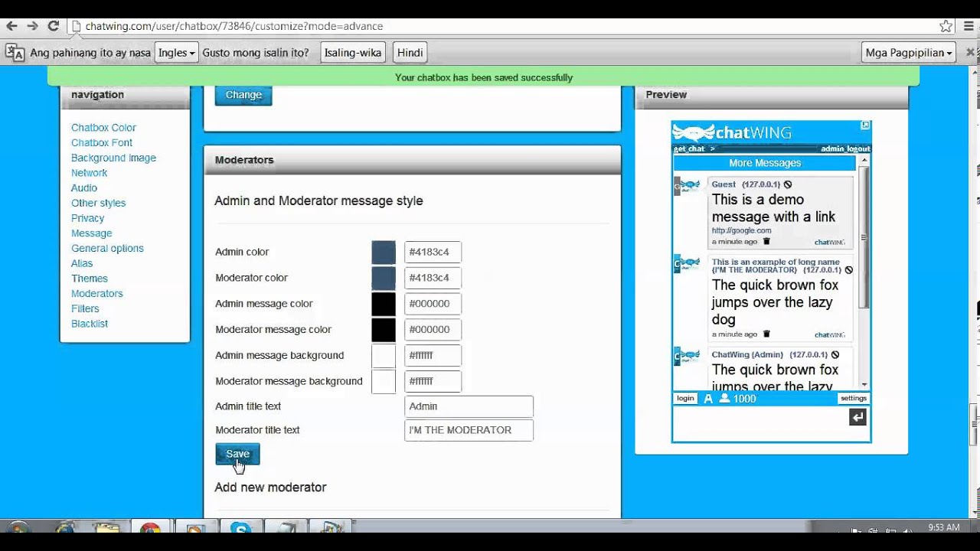This screenshot has height=551, width=980.
Task: Click the ban icon beside Guest's IP
Action: (788, 184)
